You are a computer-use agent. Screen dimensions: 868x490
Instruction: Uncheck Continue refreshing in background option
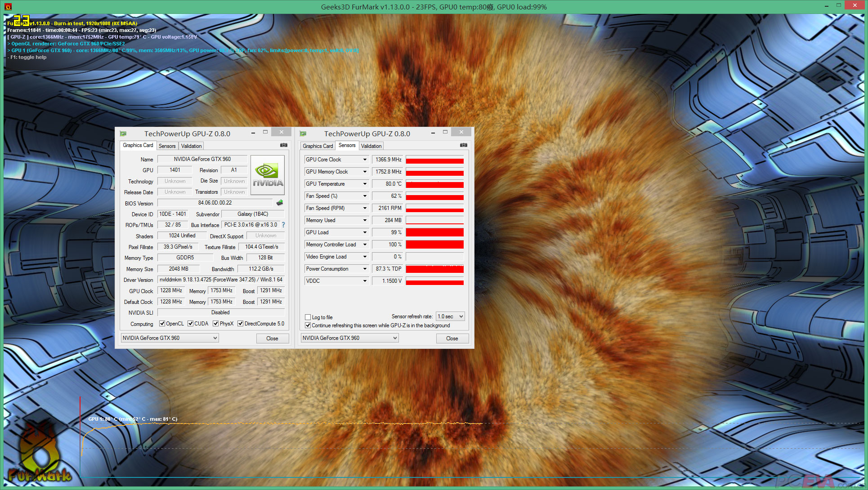click(308, 325)
